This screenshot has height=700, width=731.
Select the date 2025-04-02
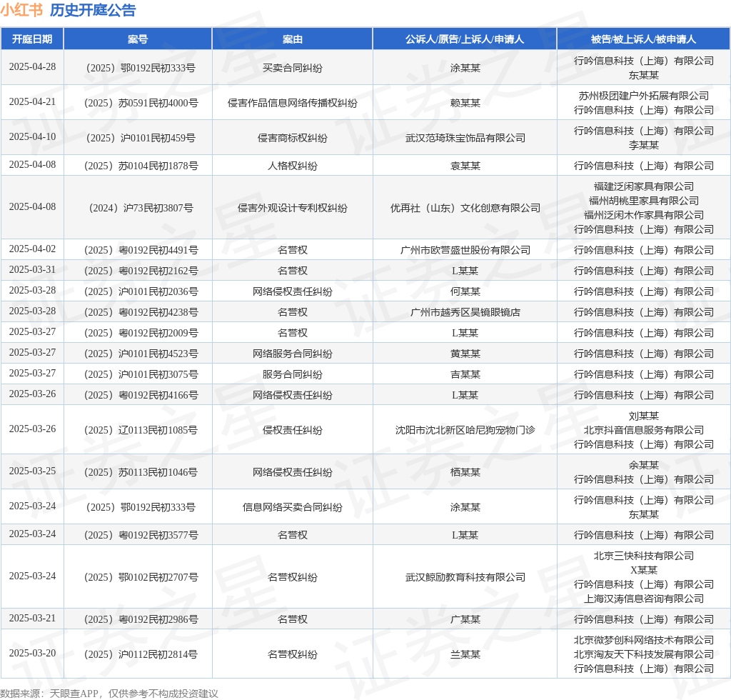[32, 249]
